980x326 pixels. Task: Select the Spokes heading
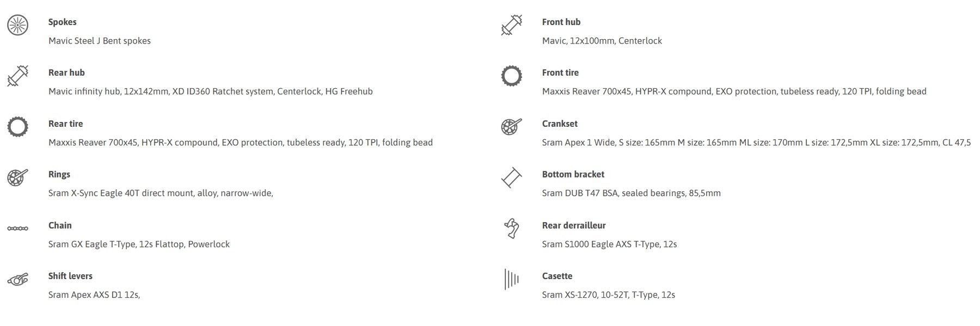click(x=62, y=22)
